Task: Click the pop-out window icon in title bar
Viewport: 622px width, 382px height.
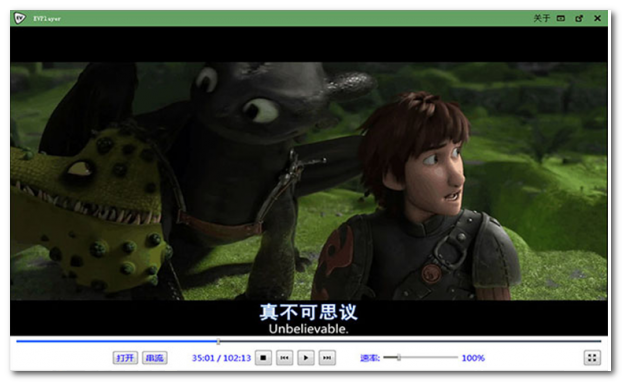Action: pos(579,18)
